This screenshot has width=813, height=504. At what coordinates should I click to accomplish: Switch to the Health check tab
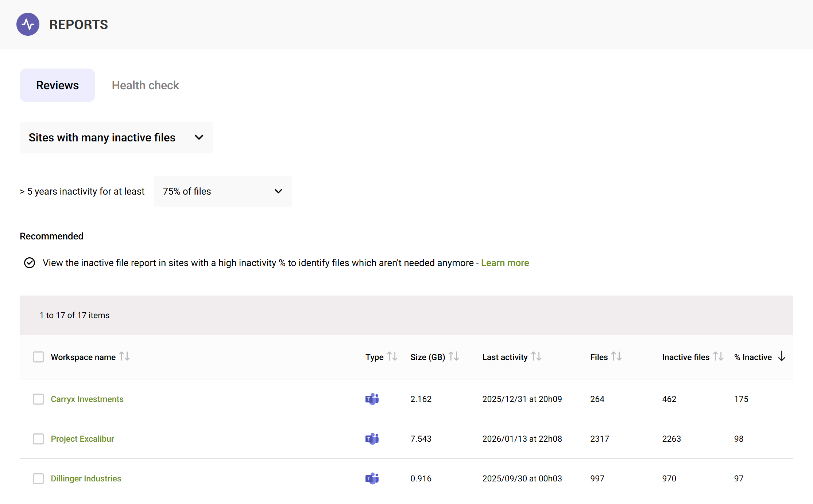point(145,85)
